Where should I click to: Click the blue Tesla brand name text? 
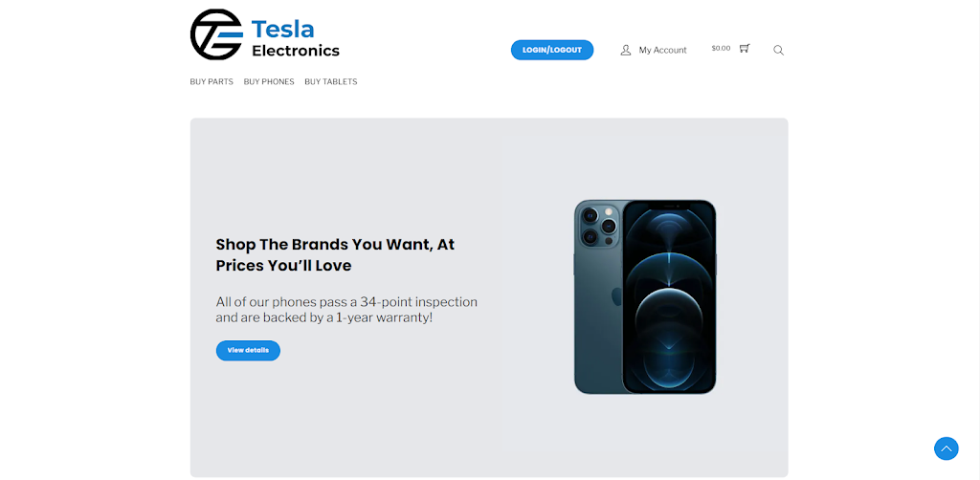coord(282,29)
